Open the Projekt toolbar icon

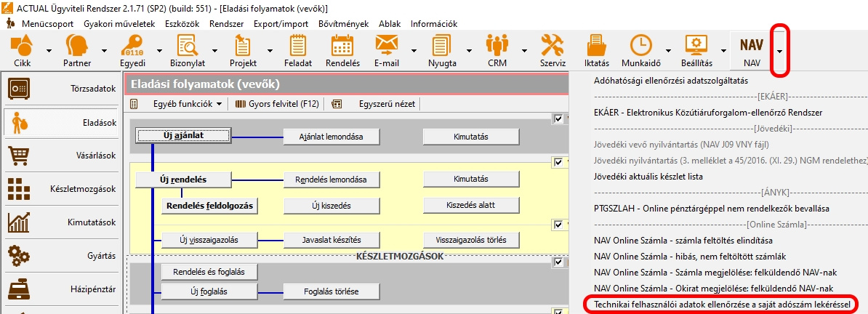click(243, 50)
